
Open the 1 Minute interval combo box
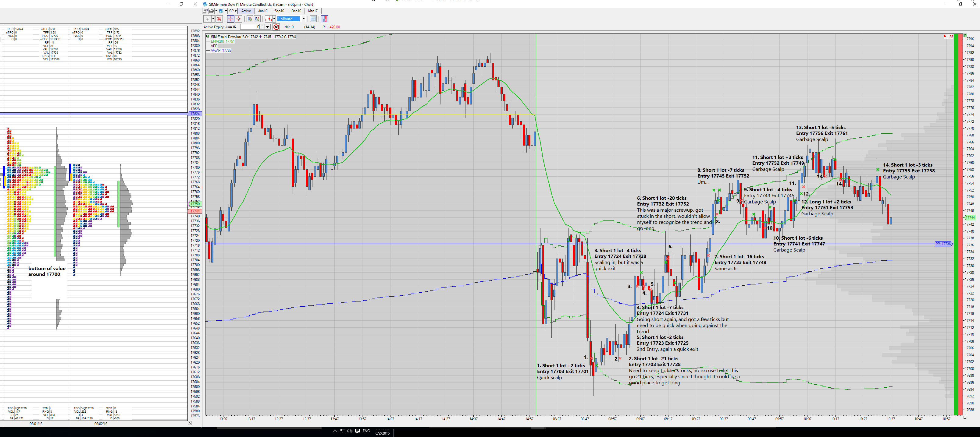pyautogui.click(x=291, y=19)
